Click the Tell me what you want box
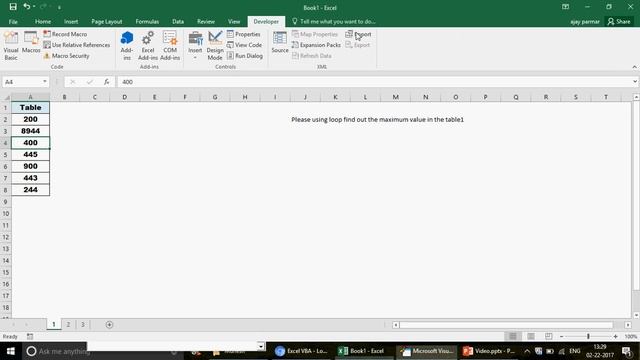The height and width of the screenshot is (360, 640). (334, 22)
